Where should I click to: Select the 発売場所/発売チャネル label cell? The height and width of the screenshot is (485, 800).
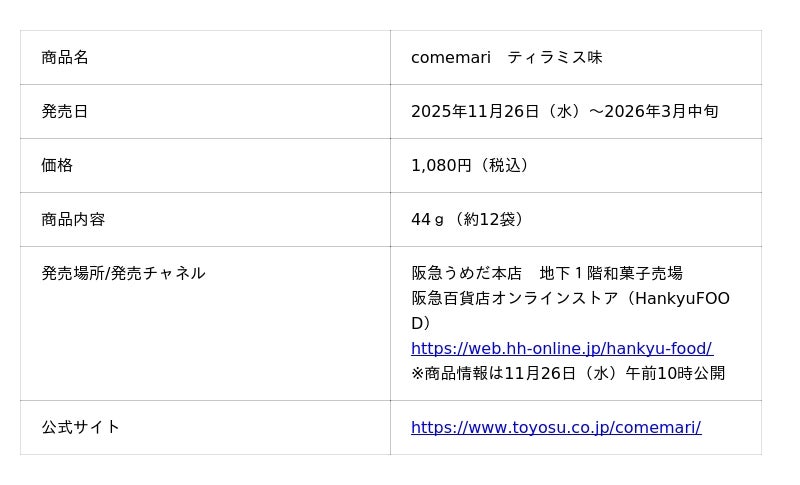click(x=123, y=273)
